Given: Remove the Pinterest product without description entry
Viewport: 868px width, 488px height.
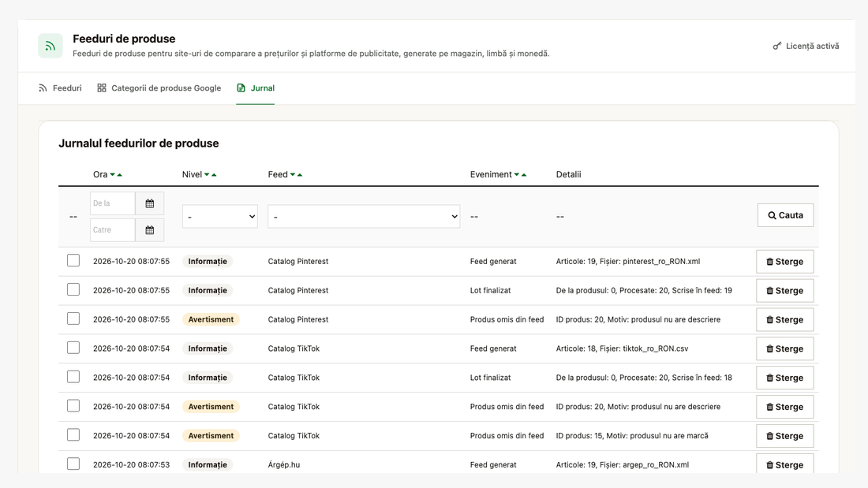Looking at the screenshot, I should click(x=785, y=320).
